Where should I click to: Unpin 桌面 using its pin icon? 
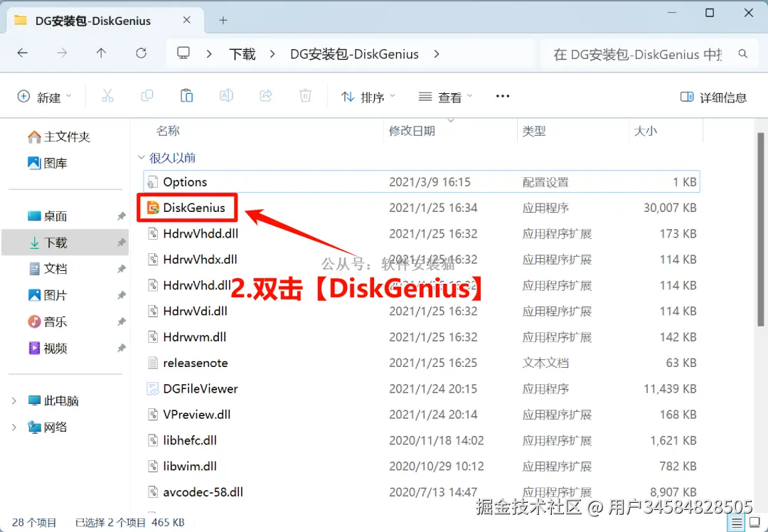tap(122, 216)
